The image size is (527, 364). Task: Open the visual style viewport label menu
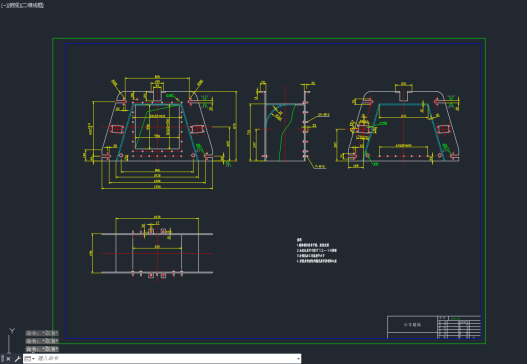point(33,5)
